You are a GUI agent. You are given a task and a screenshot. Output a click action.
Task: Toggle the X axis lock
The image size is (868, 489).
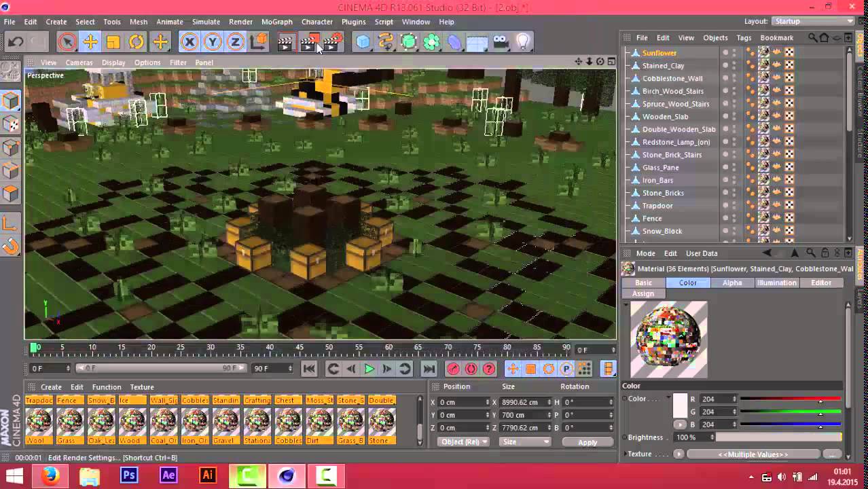[189, 42]
